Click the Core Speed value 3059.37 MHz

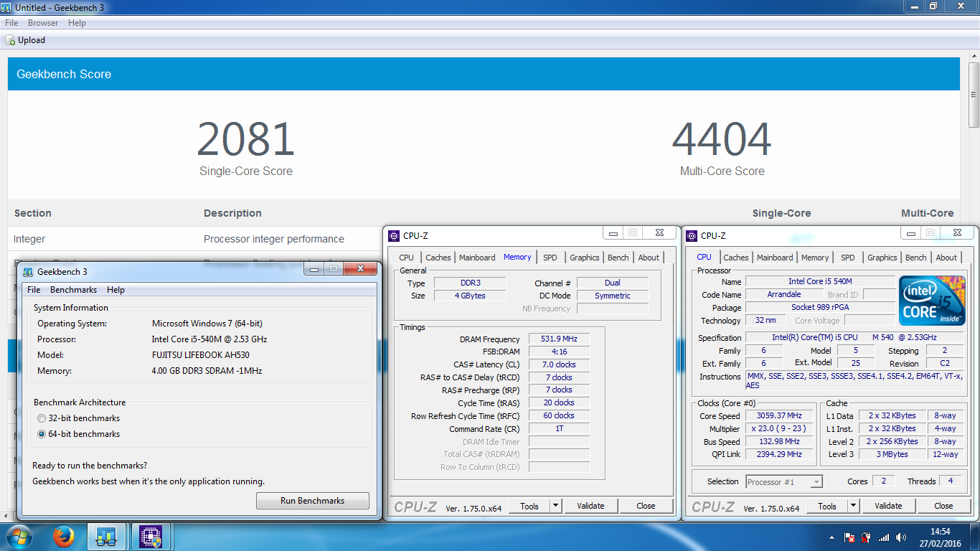(x=779, y=415)
